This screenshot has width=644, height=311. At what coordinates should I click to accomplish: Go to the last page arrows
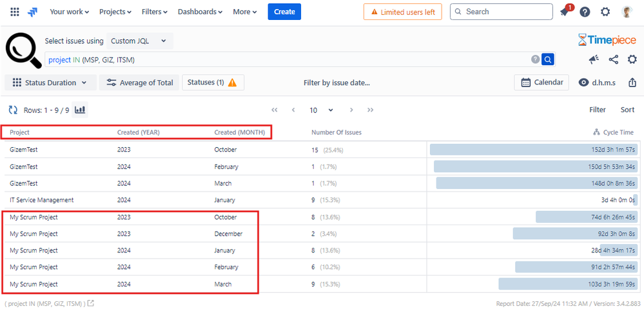[x=371, y=110]
